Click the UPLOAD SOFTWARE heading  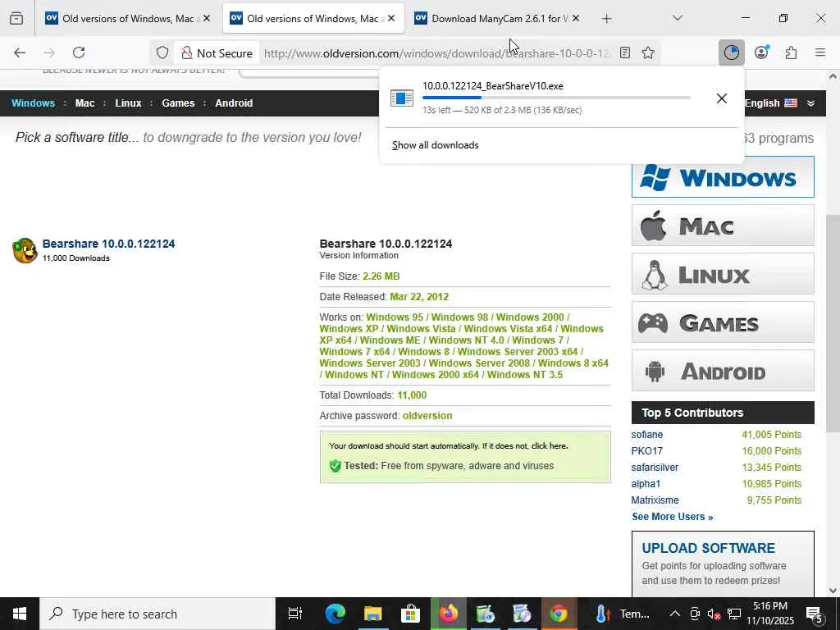coord(708,548)
